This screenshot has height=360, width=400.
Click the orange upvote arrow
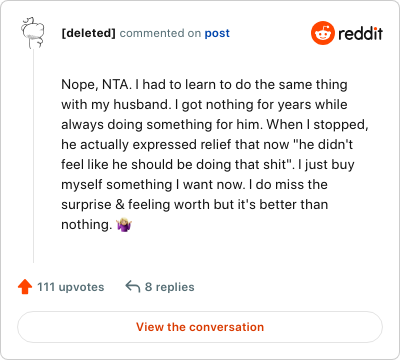[x=25, y=287]
